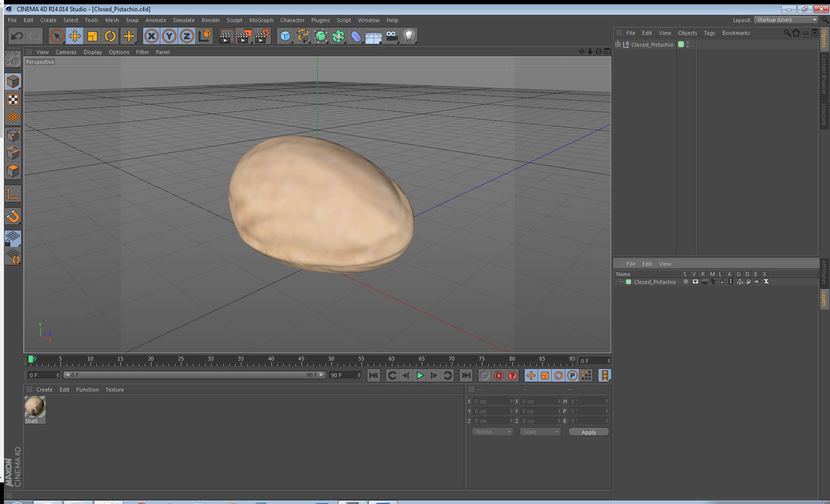Toggle autokeying button
Screen dimensions: 830x504
click(x=499, y=376)
